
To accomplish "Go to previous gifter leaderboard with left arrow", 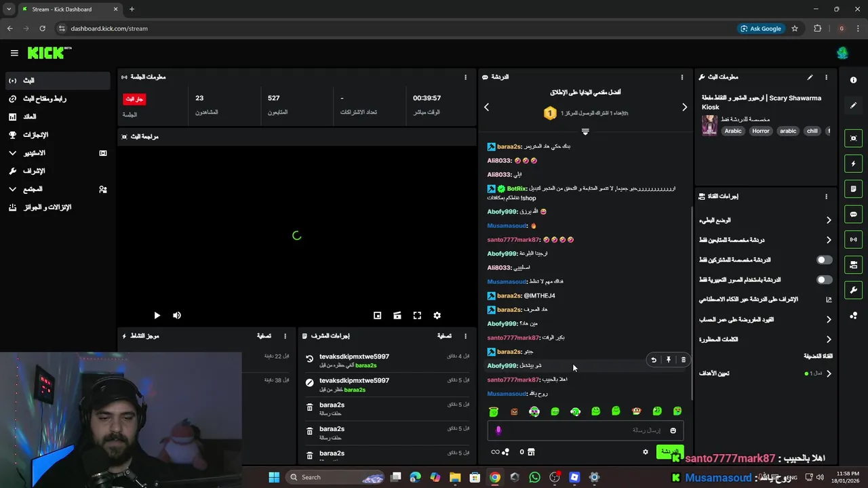I will (x=486, y=107).
